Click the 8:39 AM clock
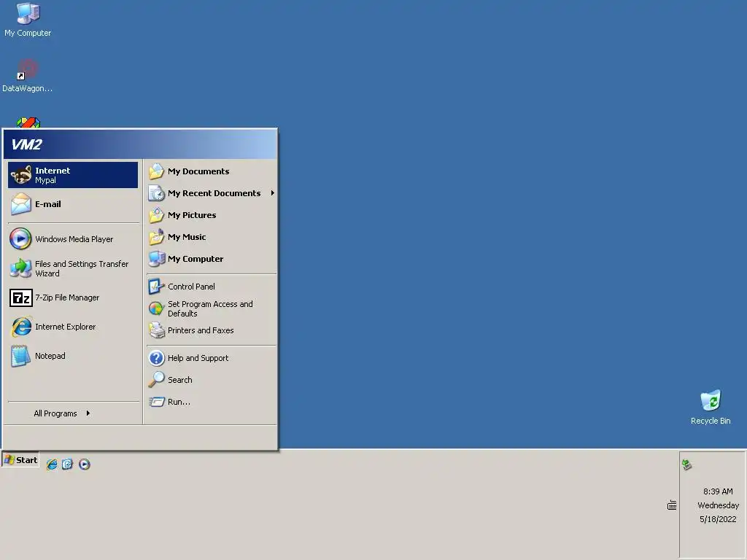 [x=718, y=491]
